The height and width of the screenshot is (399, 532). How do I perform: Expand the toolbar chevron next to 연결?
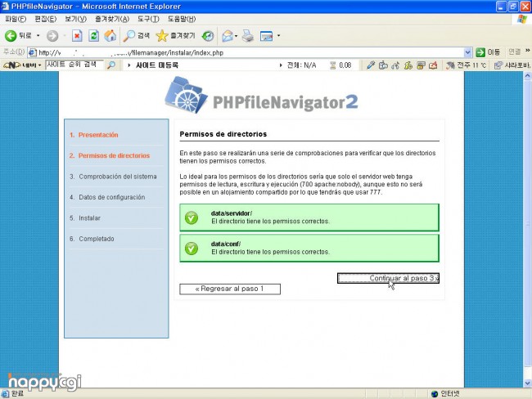(x=528, y=51)
